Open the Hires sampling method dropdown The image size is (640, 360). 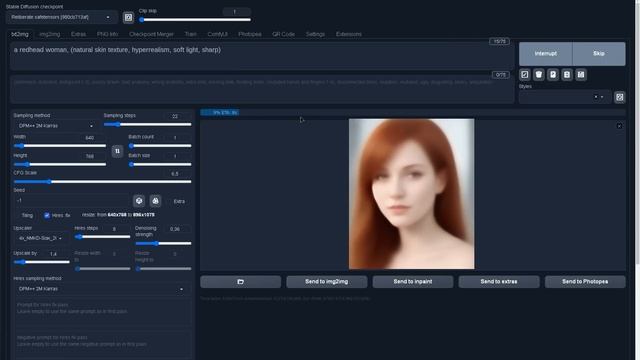pos(102,289)
